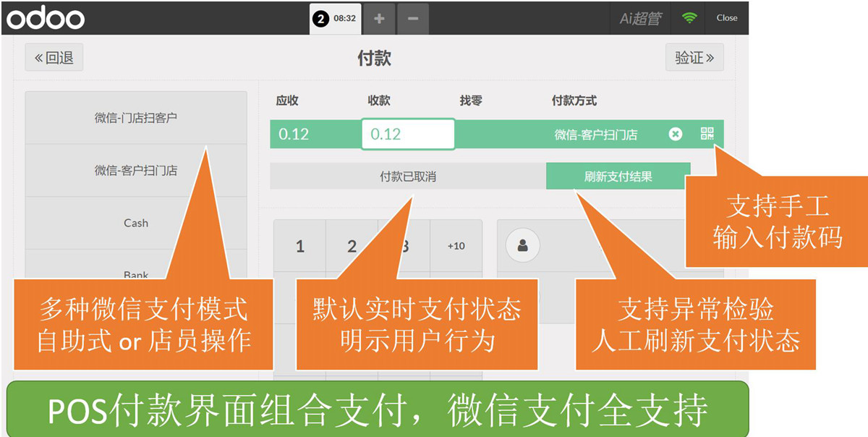
Task: Click the 0.12 tendered amount field
Action: (x=408, y=134)
